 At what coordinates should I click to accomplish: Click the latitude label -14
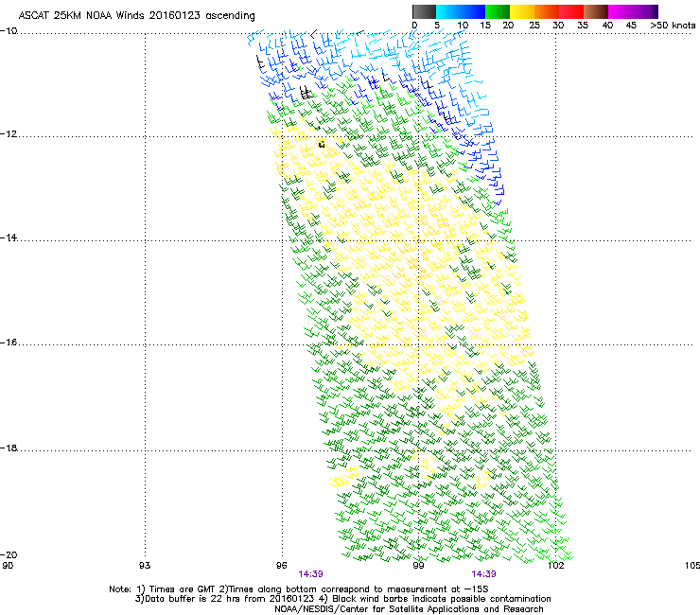(9, 237)
